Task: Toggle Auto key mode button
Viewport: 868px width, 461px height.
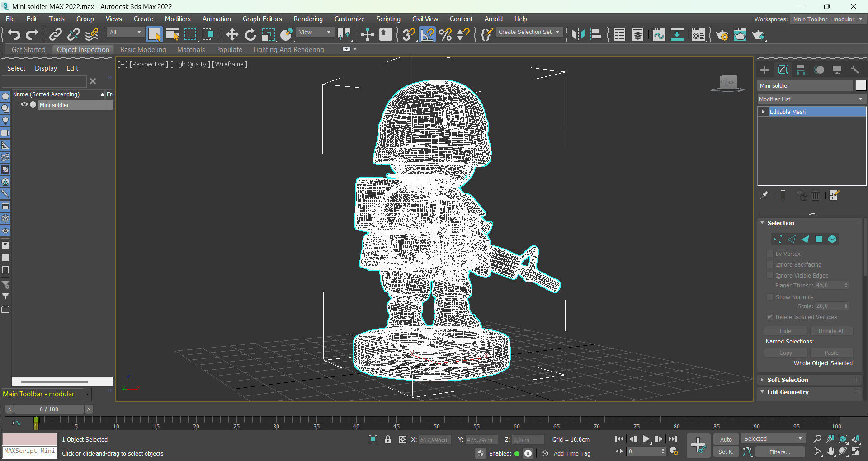Action: pos(726,439)
